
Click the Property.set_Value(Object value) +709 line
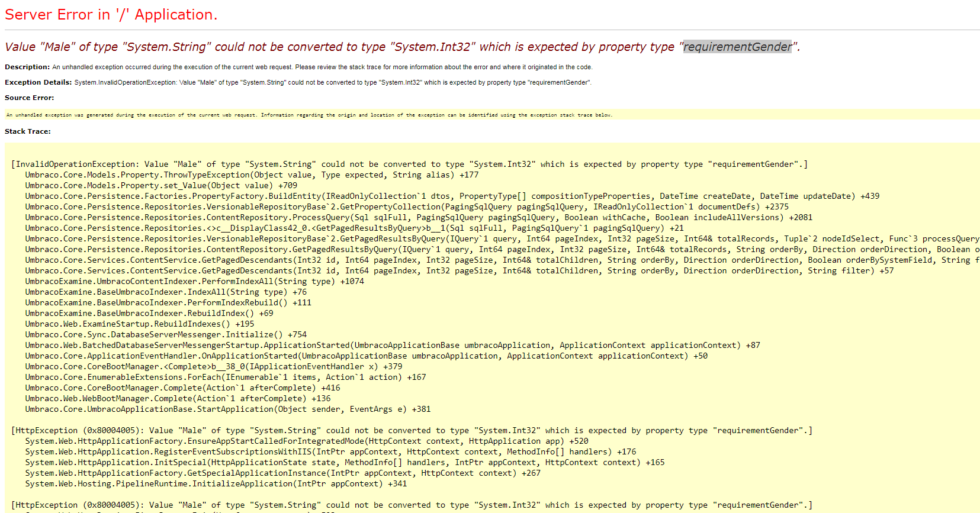(x=161, y=186)
